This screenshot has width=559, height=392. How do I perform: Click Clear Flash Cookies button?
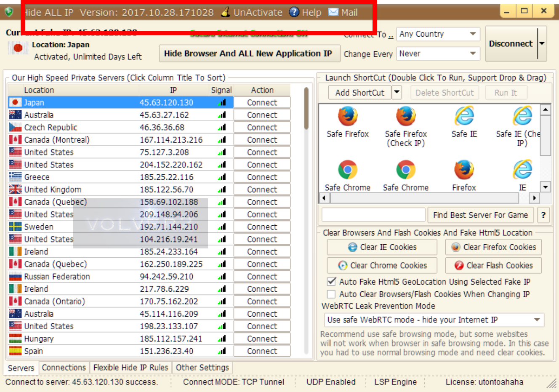pos(493,265)
